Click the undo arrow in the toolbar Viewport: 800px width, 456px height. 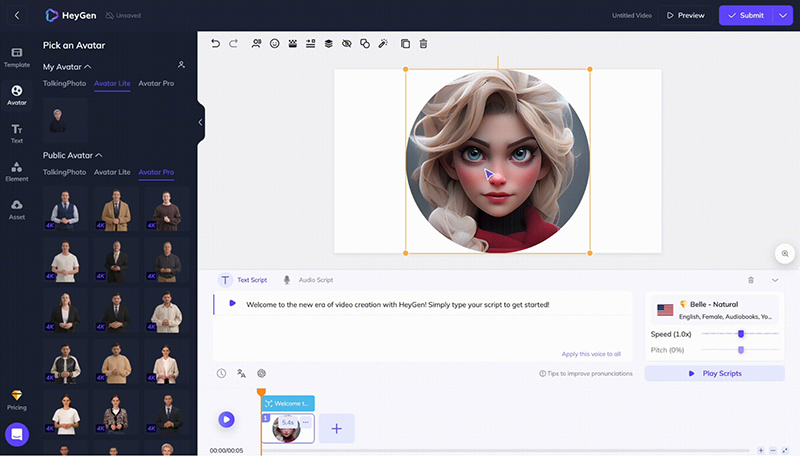tap(216, 44)
